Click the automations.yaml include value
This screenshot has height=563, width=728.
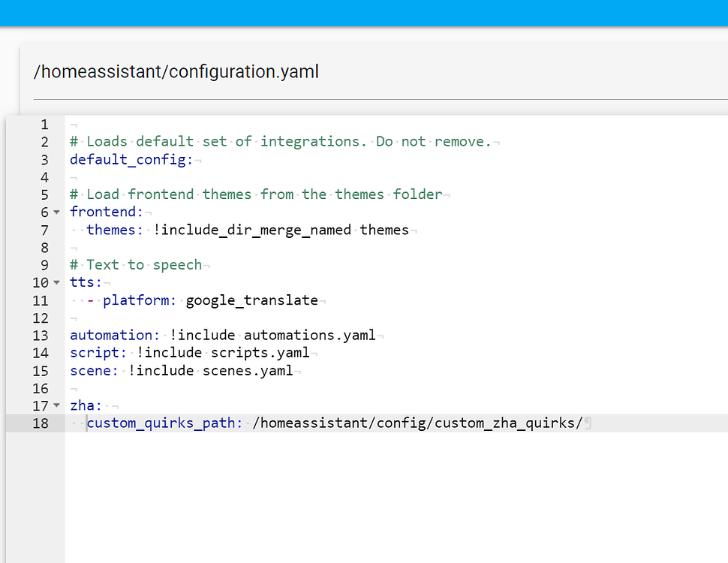[x=310, y=336]
